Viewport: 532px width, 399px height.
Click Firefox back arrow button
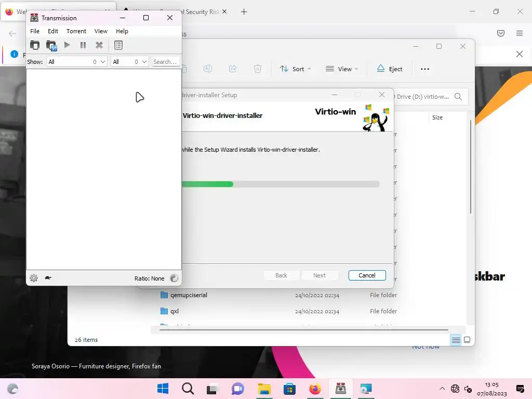coord(12,33)
